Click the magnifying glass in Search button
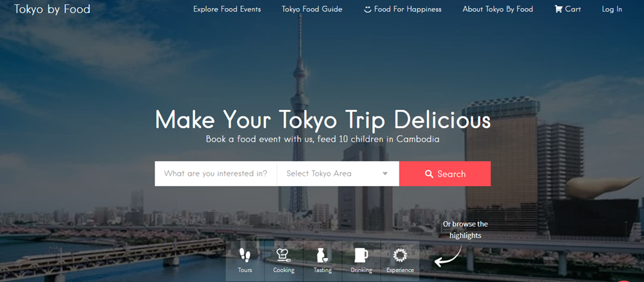 (x=429, y=174)
